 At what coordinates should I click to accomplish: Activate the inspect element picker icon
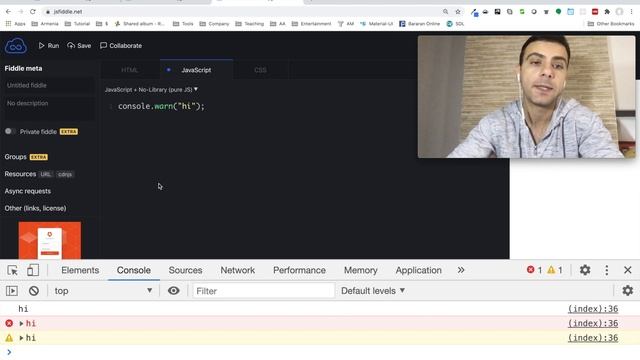[12, 270]
